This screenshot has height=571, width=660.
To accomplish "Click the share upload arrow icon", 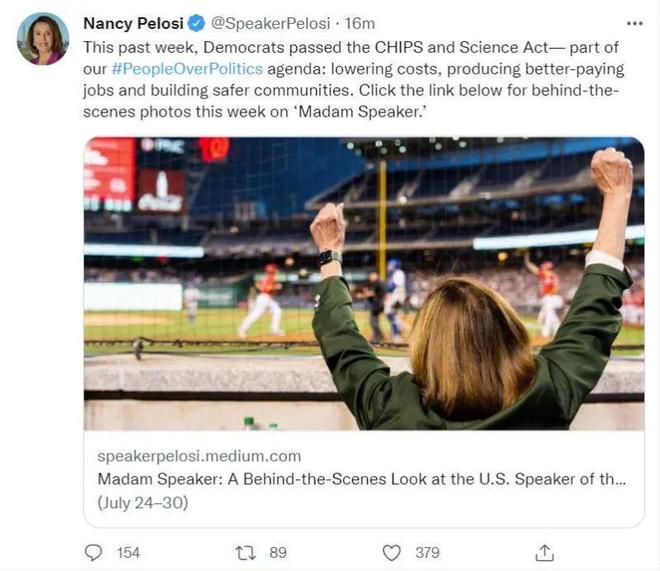I will click(x=545, y=552).
